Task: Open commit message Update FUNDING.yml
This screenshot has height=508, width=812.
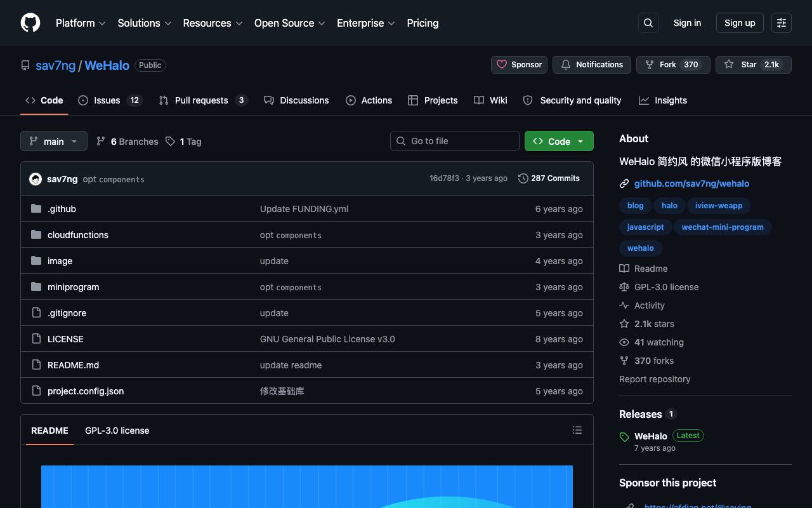Action: pyautogui.click(x=304, y=209)
